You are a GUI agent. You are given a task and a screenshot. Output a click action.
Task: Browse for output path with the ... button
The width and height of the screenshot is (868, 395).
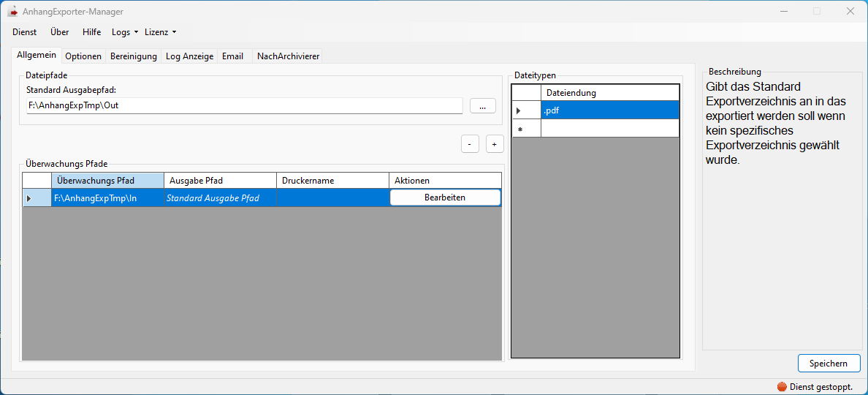pos(483,106)
